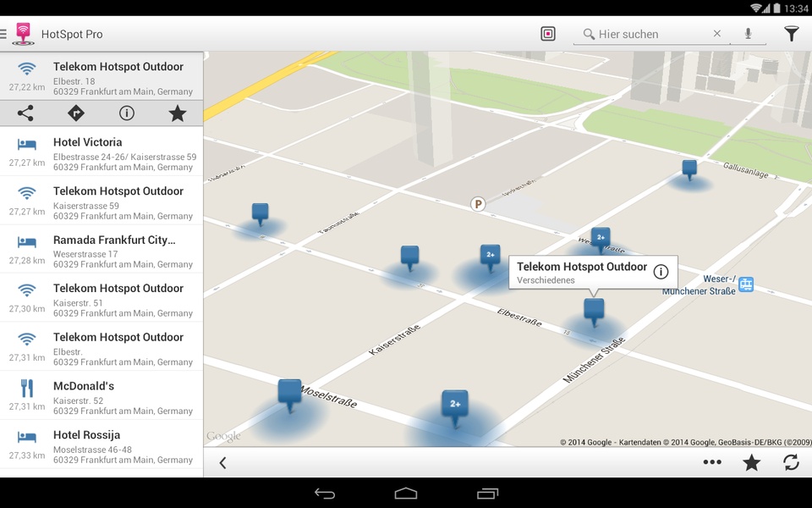Click the search magnifier icon
The width and height of the screenshot is (812, 508).
tap(589, 34)
